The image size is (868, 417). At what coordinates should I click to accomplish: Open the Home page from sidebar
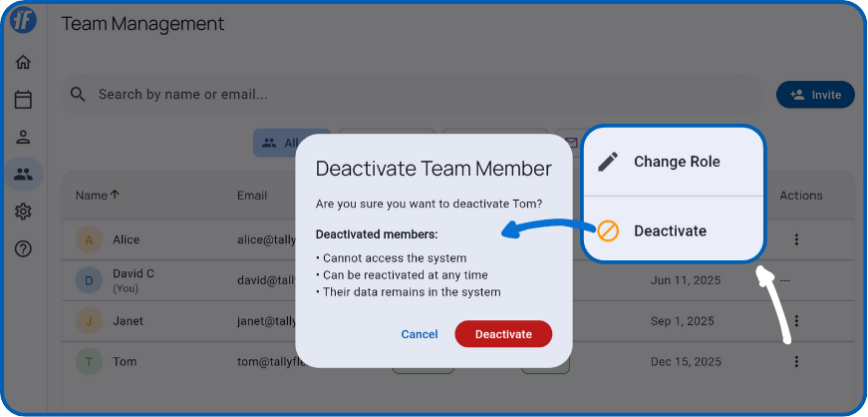(x=23, y=62)
